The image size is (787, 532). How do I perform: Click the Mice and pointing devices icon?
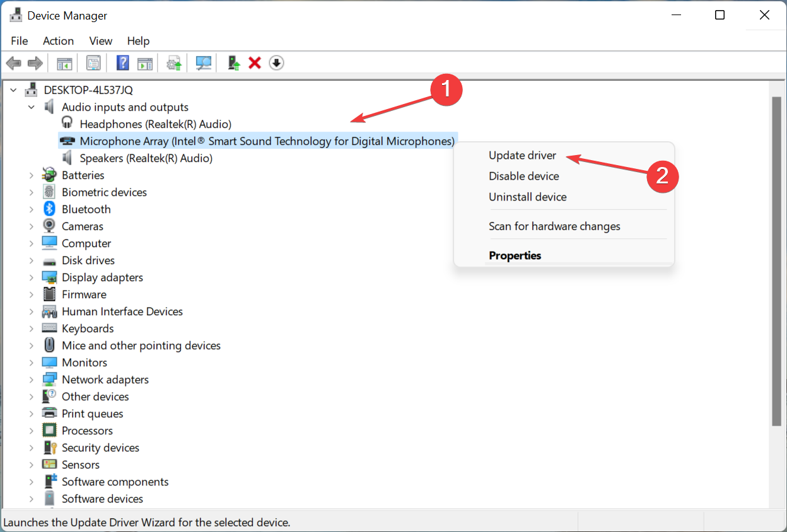click(49, 345)
